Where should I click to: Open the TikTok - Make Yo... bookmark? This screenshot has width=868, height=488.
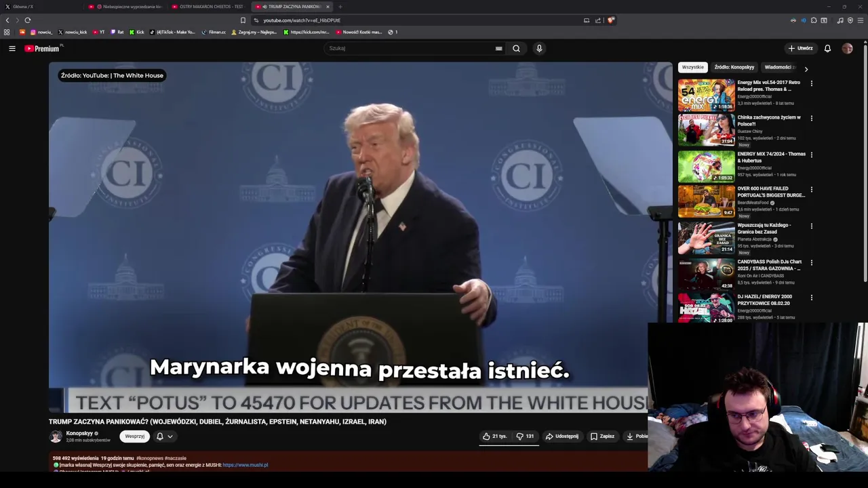(x=172, y=32)
